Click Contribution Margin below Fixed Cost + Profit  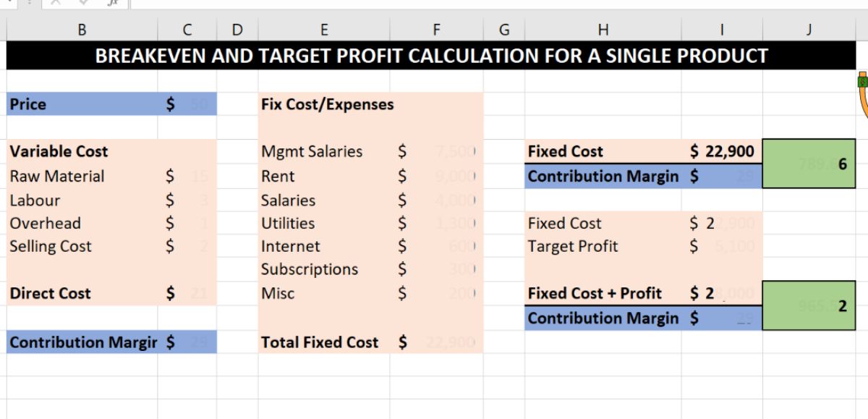point(603,318)
